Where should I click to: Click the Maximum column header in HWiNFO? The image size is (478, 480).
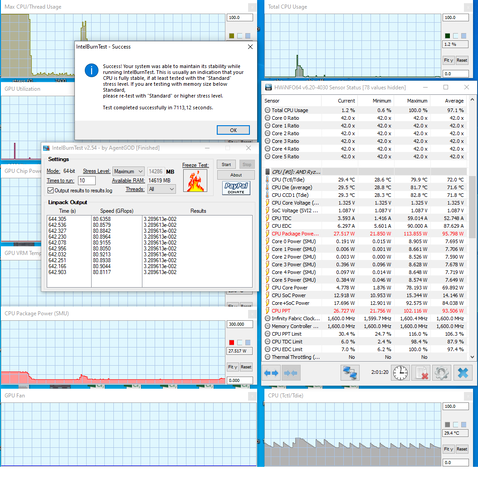(x=417, y=101)
